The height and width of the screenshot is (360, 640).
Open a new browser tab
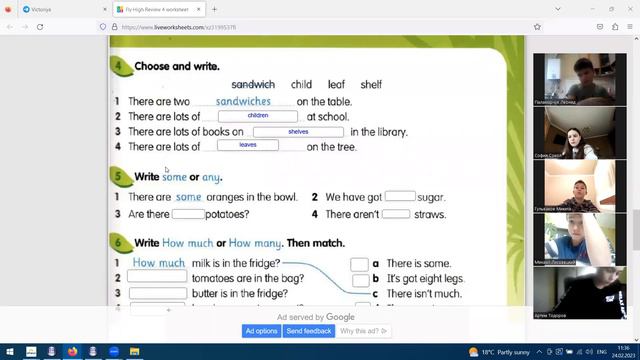[x=214, y=9]
